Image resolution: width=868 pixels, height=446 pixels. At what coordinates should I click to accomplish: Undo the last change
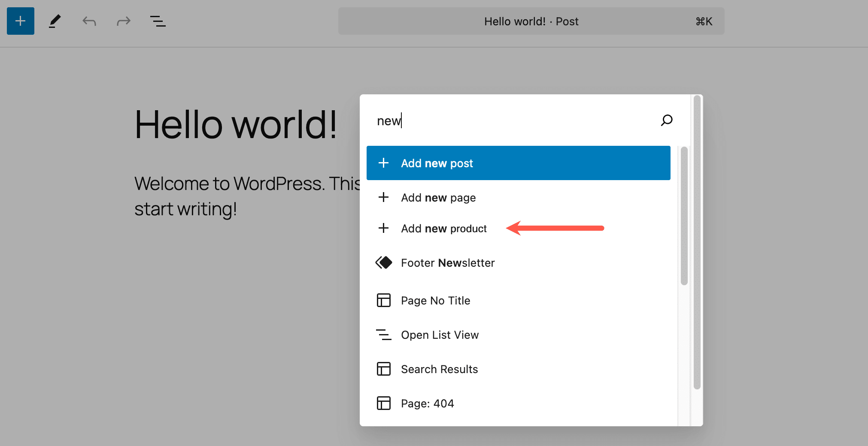point(89,21)
